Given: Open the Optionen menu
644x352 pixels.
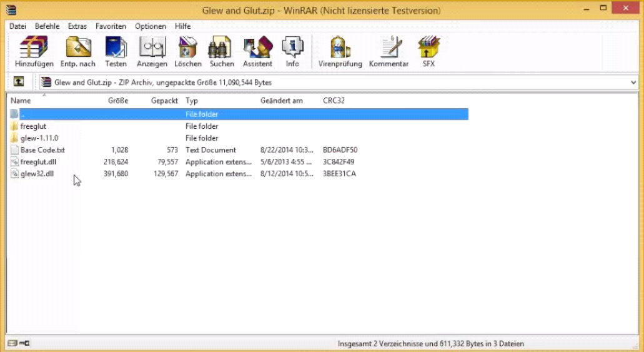Looking at the screenshot, I should [x=151, y=26].
